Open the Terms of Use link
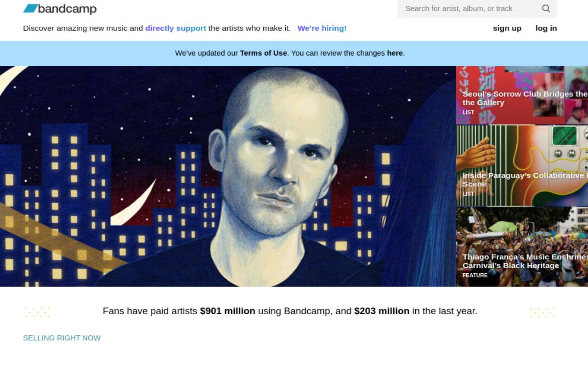 point(263,53)
